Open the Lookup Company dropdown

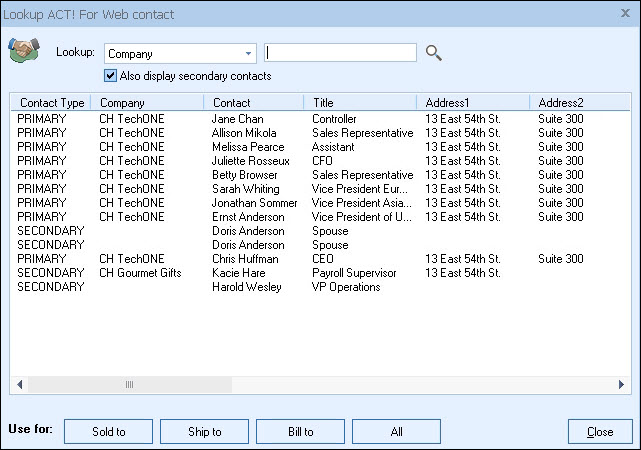pos(249,54)
